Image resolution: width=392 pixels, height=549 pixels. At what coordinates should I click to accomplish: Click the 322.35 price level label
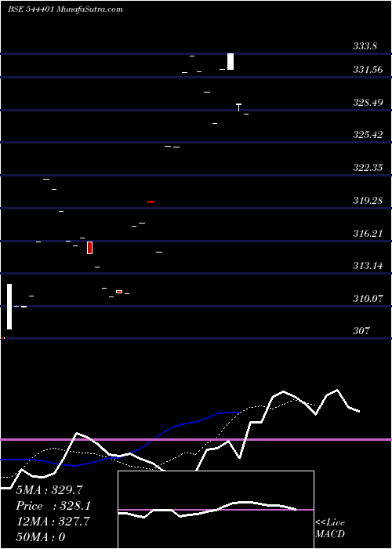click(368, 168)
